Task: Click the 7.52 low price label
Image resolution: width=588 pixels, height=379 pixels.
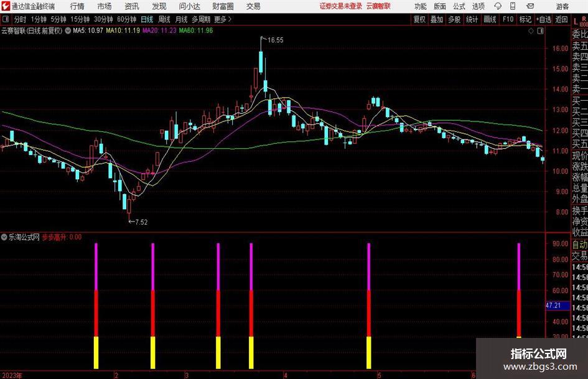Action: pos(141,222)
